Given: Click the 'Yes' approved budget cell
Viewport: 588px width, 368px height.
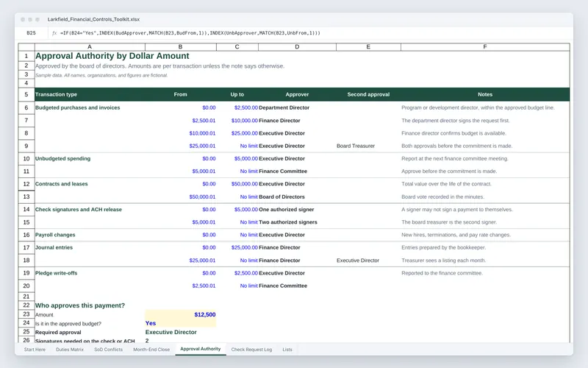Looking at the screenshot, I should (180, 323).
